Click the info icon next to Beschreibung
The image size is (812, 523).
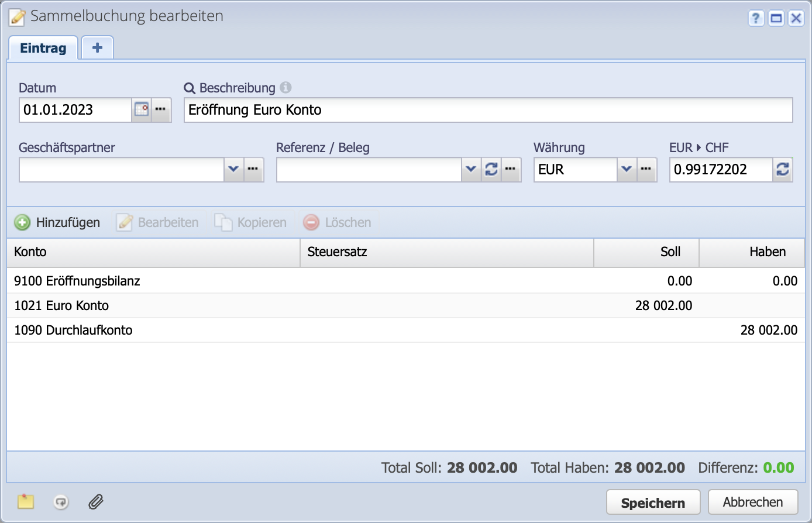285,88
